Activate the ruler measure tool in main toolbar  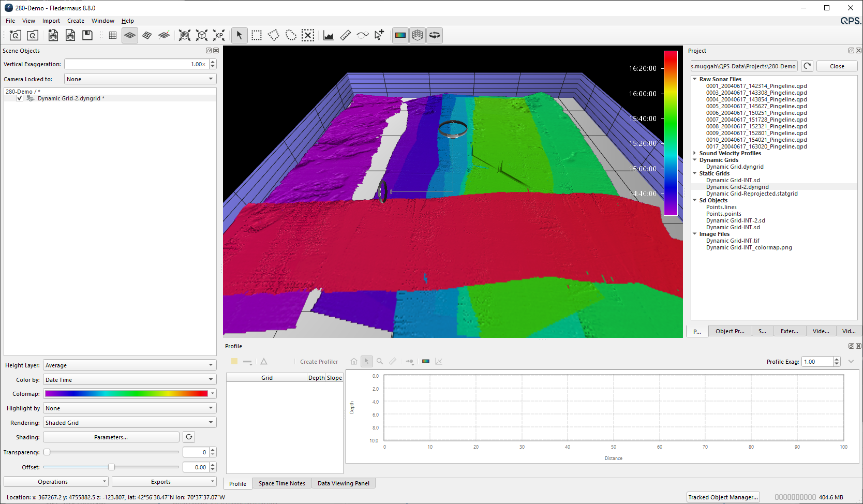coord(346,35)
